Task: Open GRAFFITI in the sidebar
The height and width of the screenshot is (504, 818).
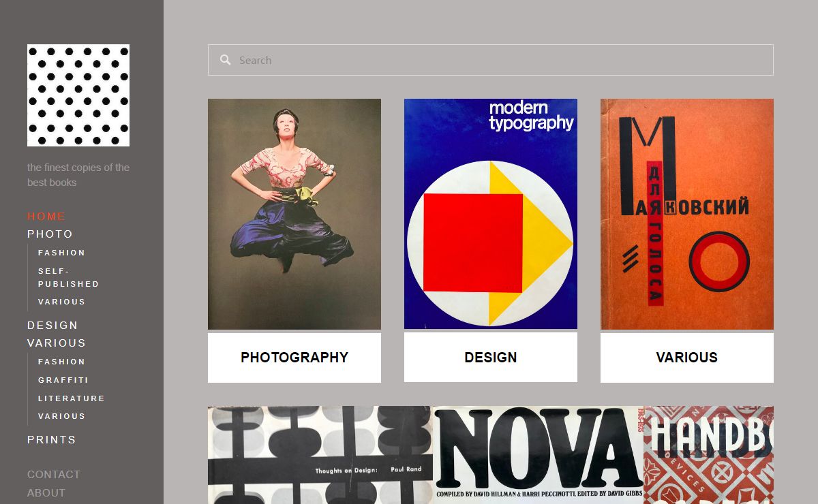Action: tap(63, 380)
